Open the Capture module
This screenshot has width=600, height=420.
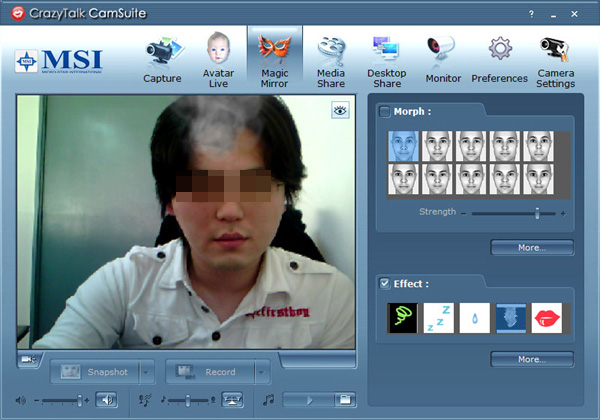(162, 60)
